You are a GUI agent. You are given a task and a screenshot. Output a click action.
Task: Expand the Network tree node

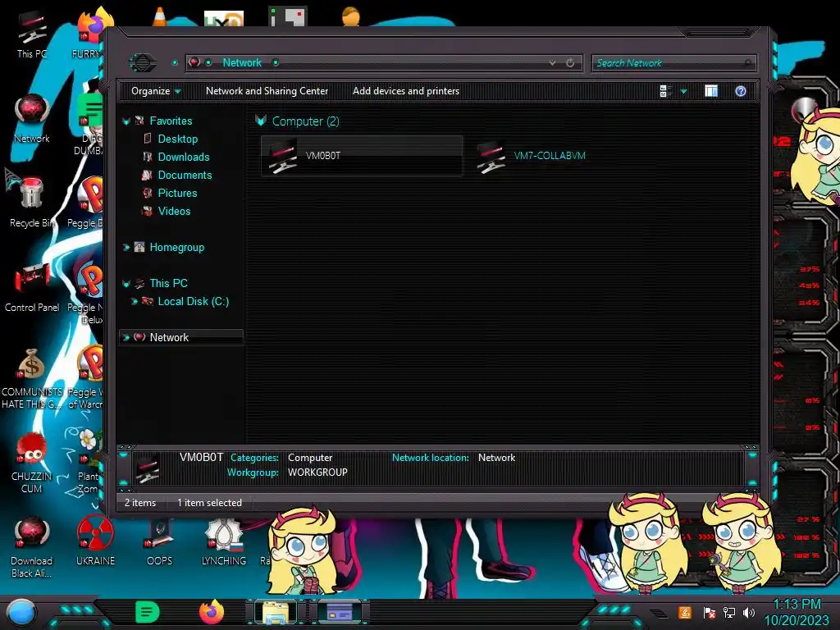click(126, 337)
